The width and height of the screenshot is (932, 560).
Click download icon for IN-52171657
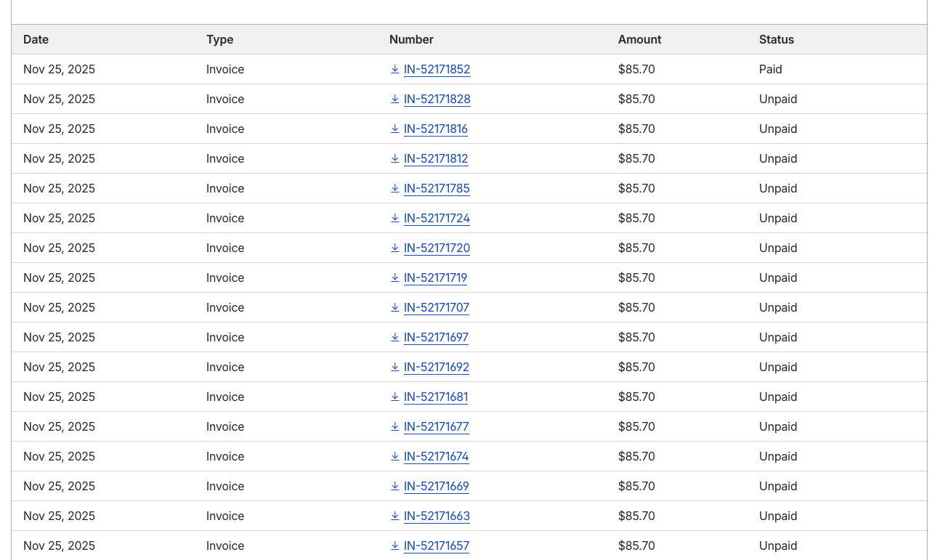[395, 546]
